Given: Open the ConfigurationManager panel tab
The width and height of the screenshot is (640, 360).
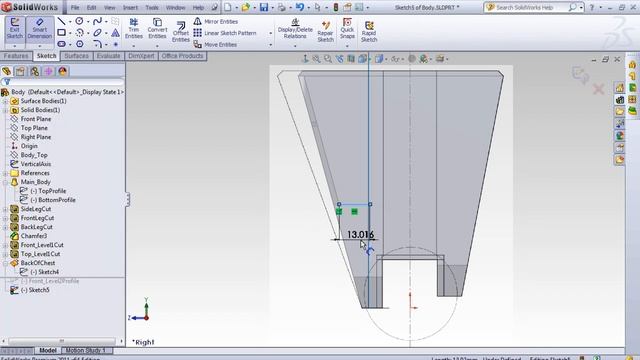Looking at the screenshot, I should click(34, 71).
